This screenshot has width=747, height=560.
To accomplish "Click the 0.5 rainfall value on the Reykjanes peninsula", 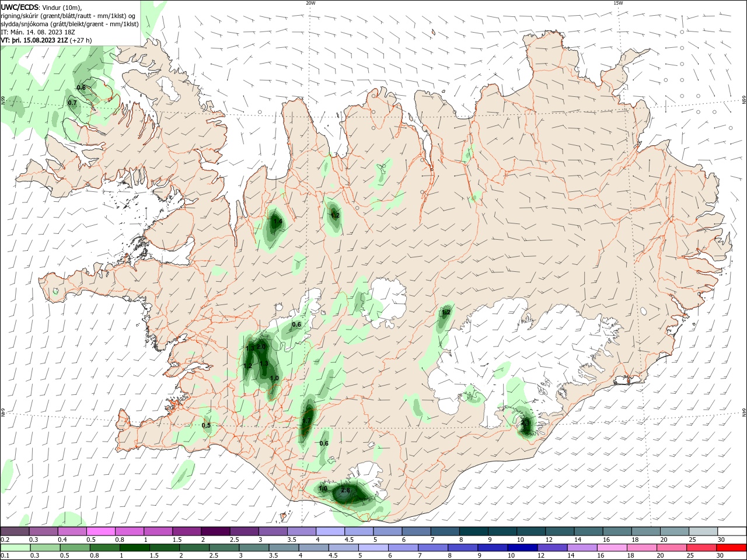I will 206,425.
